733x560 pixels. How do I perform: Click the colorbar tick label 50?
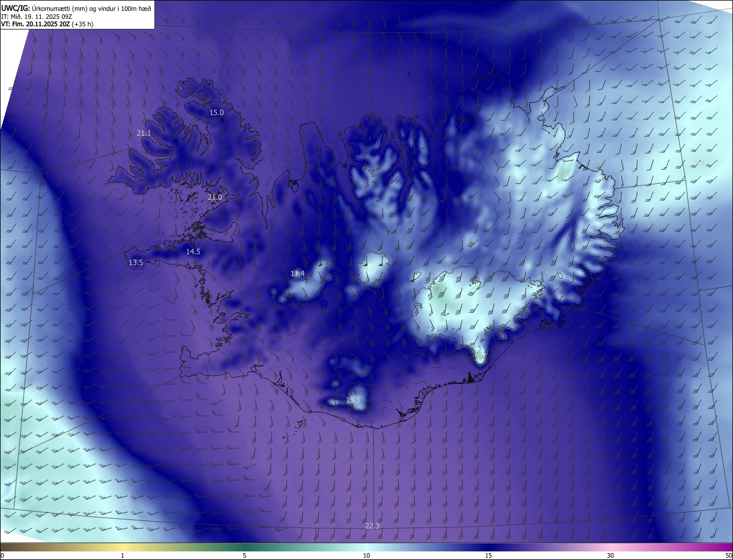(x=728, y=555)
